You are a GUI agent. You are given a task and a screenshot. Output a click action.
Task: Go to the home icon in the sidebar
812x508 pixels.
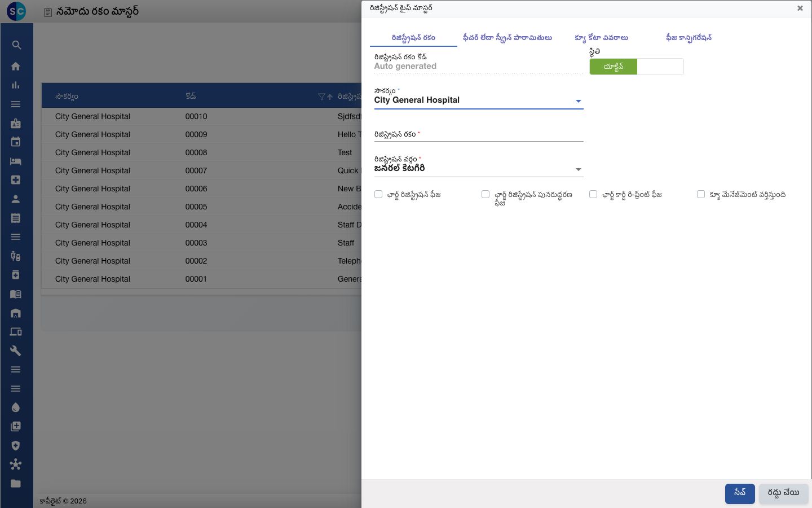(x=16, y=67)
